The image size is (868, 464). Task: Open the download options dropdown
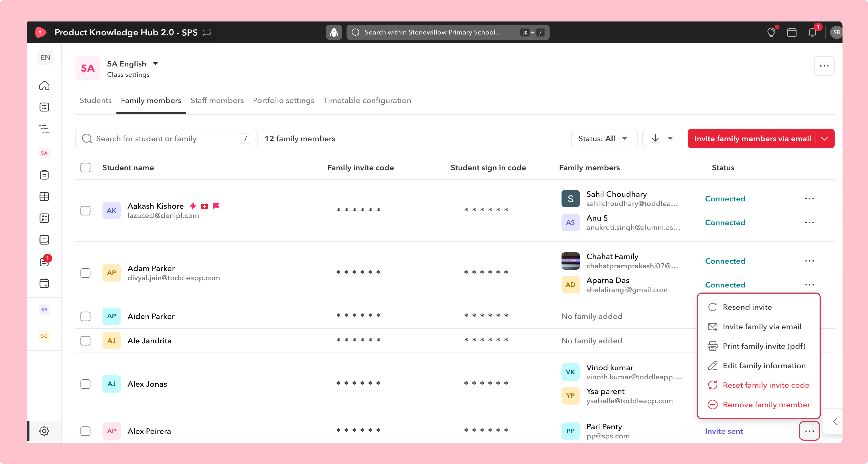click(662, 138)
